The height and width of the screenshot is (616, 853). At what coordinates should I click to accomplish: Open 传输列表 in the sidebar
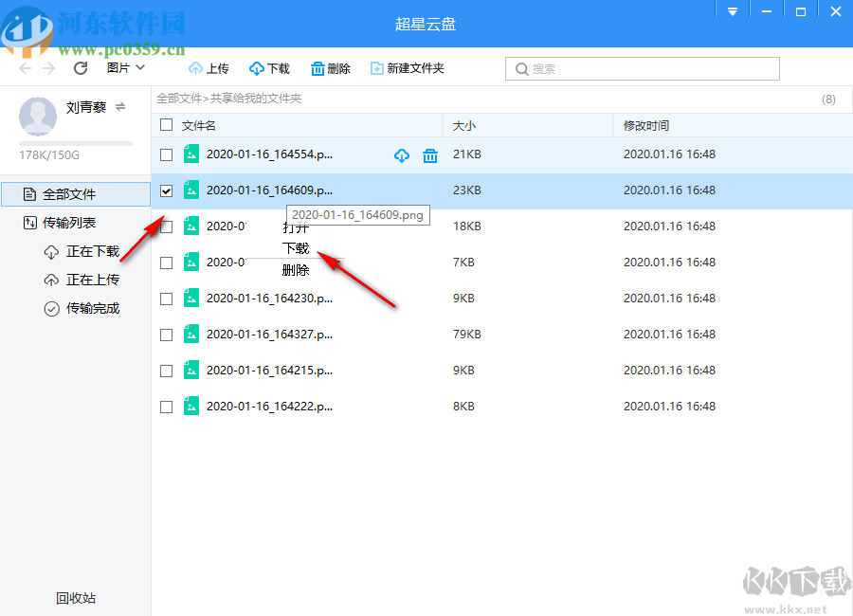[60, 223]
